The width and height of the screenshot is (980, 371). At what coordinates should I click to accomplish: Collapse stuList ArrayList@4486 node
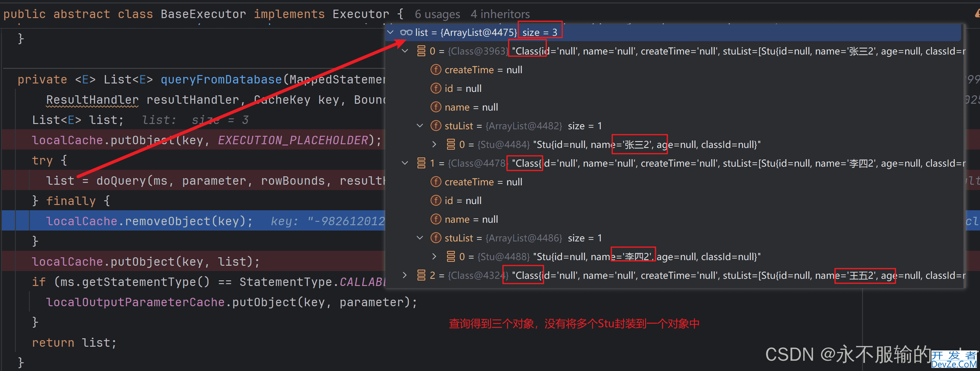[420, 238]
